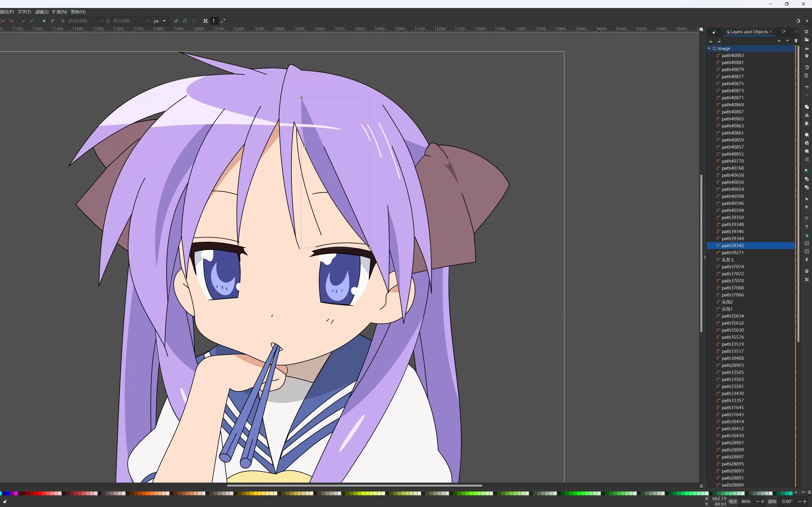The width and height of the screenshot is (812, 507).
Task: Click the color-managed mode icon below canvas
Action: (x=701, y=486)
